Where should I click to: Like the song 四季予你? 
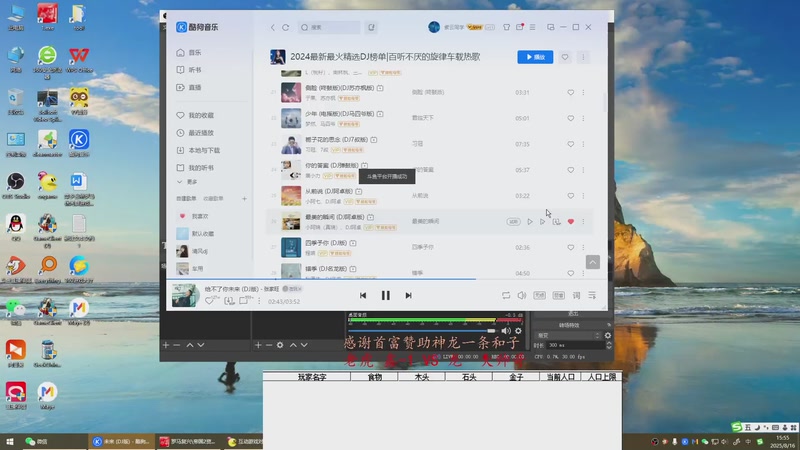(x=570, y=247)
